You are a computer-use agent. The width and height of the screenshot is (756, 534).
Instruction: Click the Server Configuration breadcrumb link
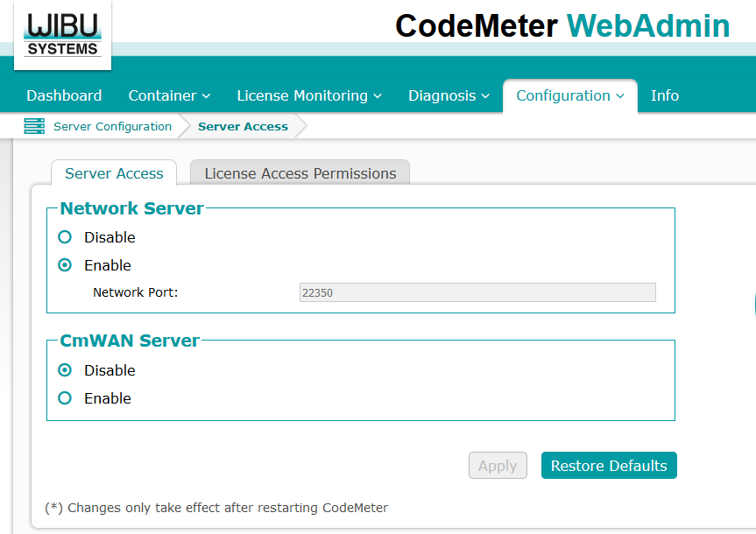tap(112, 126)
